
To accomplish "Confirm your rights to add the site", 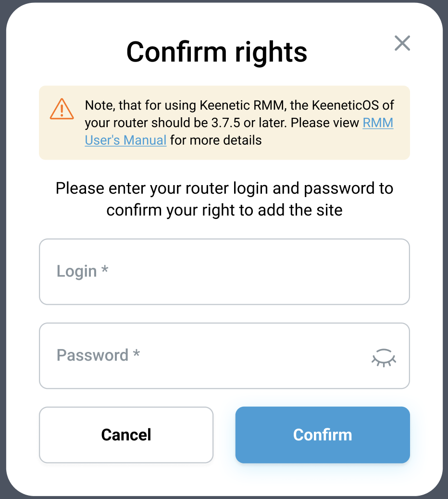I will tap(322, 435).
